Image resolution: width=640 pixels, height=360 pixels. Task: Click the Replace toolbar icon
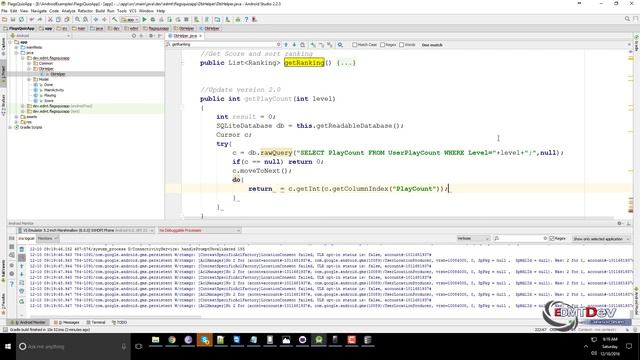85,20
